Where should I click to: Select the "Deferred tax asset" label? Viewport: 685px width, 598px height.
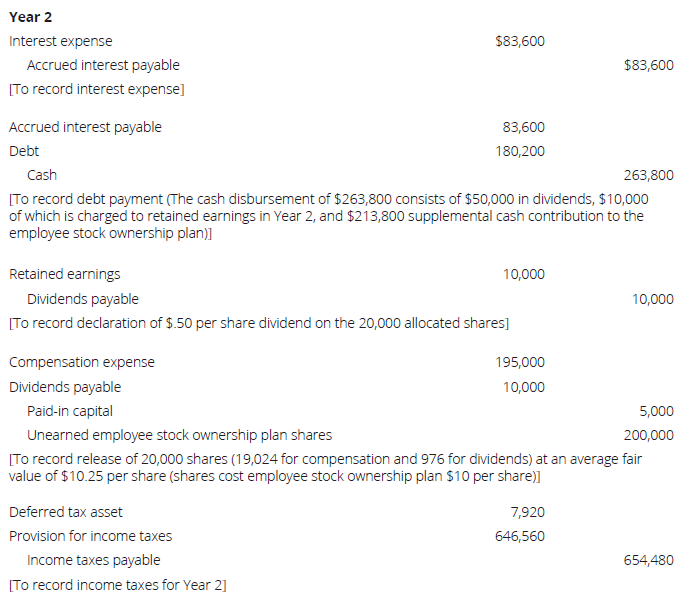click(66, 512)
